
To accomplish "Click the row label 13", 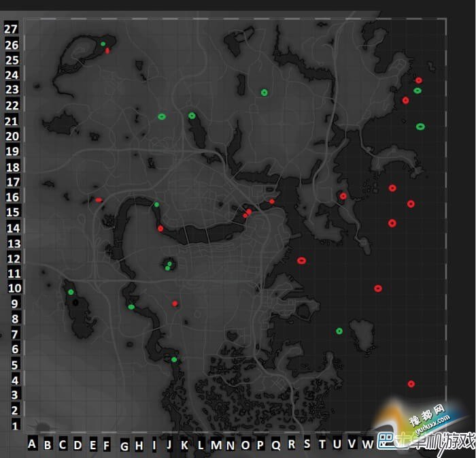I will [x=13, y=244].
